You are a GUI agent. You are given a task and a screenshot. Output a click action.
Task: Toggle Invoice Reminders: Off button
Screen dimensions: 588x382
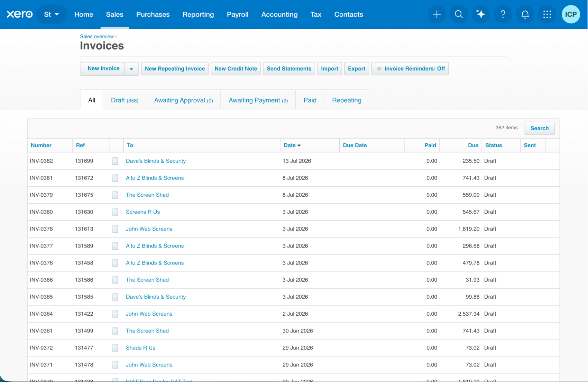tap(410, 68)
